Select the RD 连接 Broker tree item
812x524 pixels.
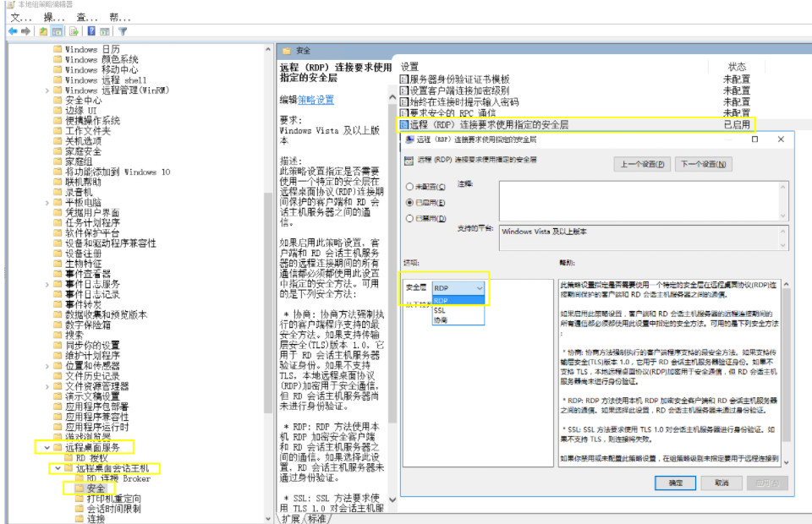tap(118, 478)
